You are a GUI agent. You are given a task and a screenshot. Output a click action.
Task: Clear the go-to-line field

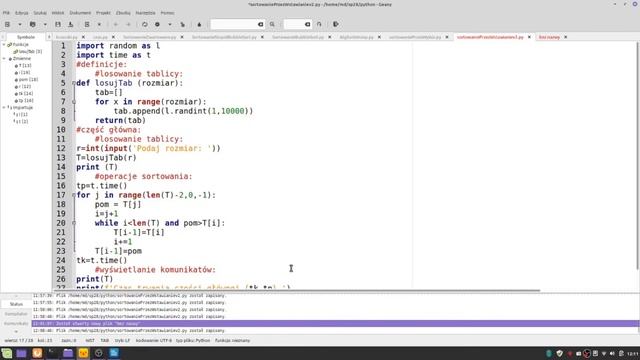pos(308,24)
